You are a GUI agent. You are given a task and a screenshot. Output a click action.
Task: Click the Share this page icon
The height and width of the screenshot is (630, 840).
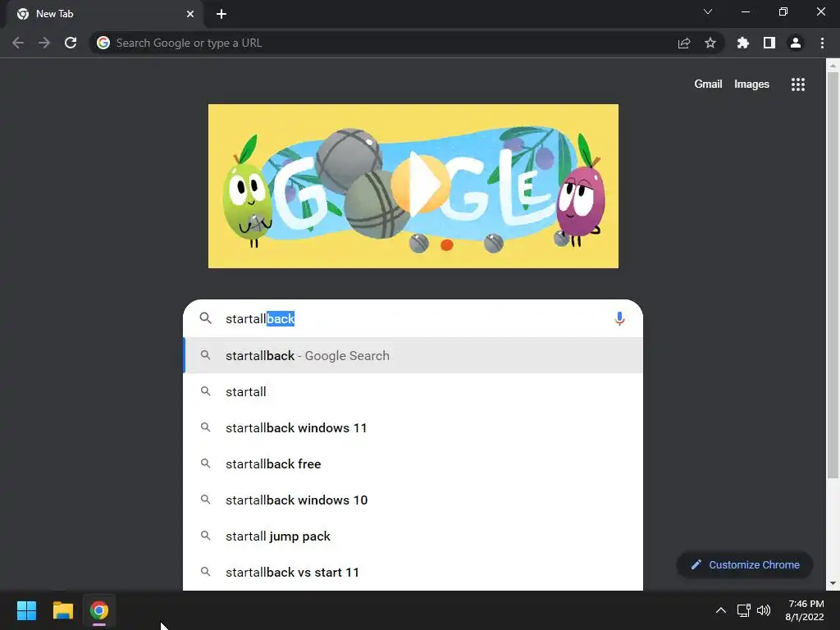click(x=684, y=43)
